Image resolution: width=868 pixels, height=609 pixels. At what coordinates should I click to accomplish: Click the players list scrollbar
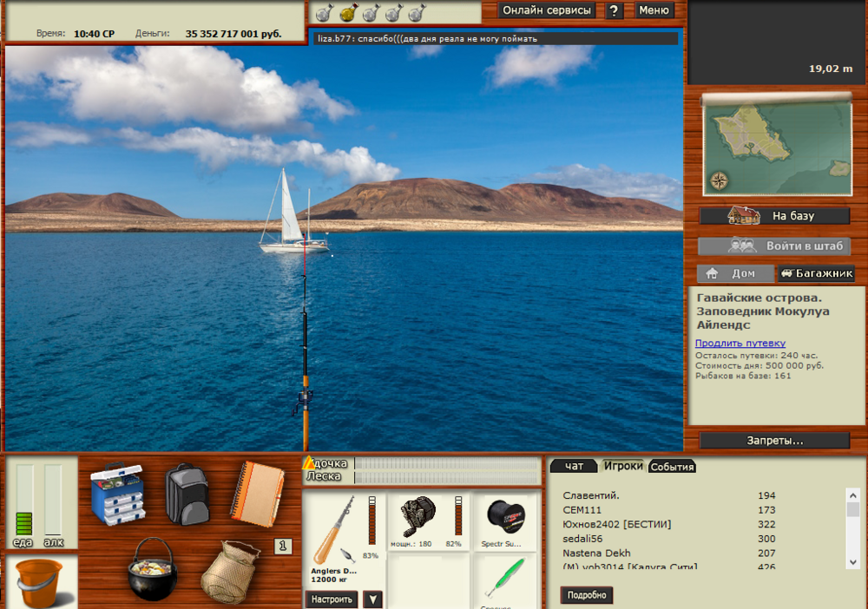[852, 529]
